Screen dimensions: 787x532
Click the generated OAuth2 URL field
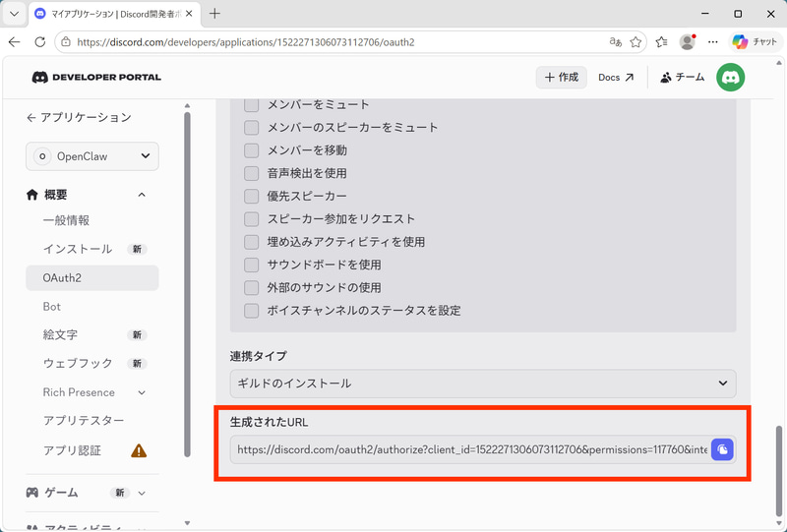[x=472, y=449]
